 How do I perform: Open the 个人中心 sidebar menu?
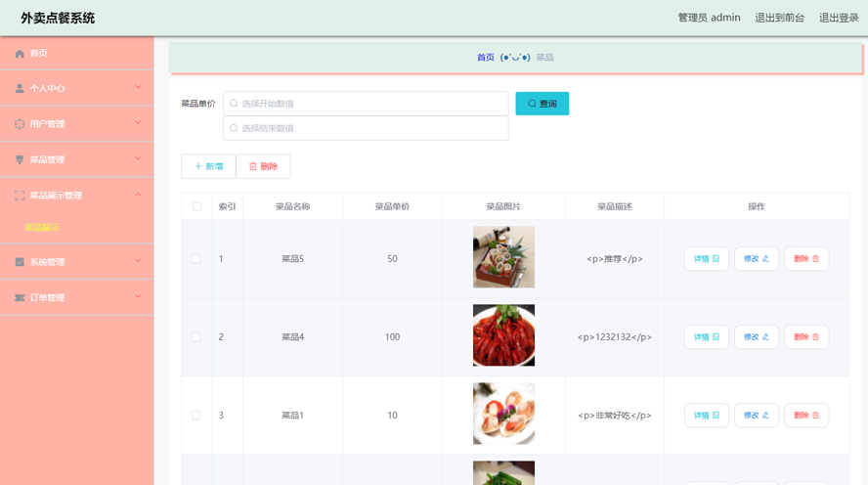(x=77, y=88)
